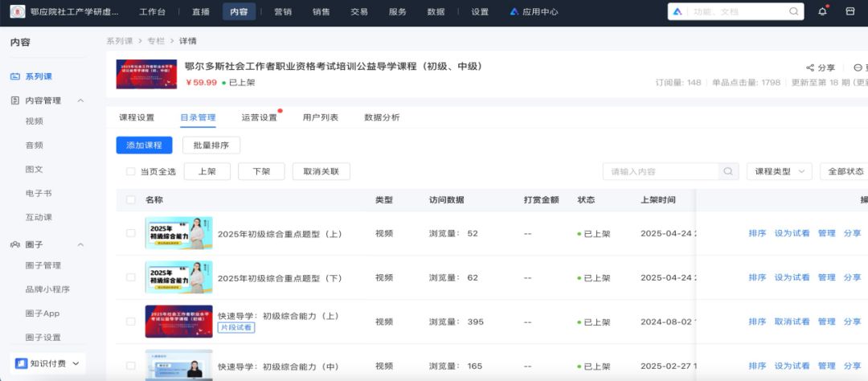Click the share icon next to 分享
Image resolution: width=868 pixels, height=381 pixels.
click(809, 68)
